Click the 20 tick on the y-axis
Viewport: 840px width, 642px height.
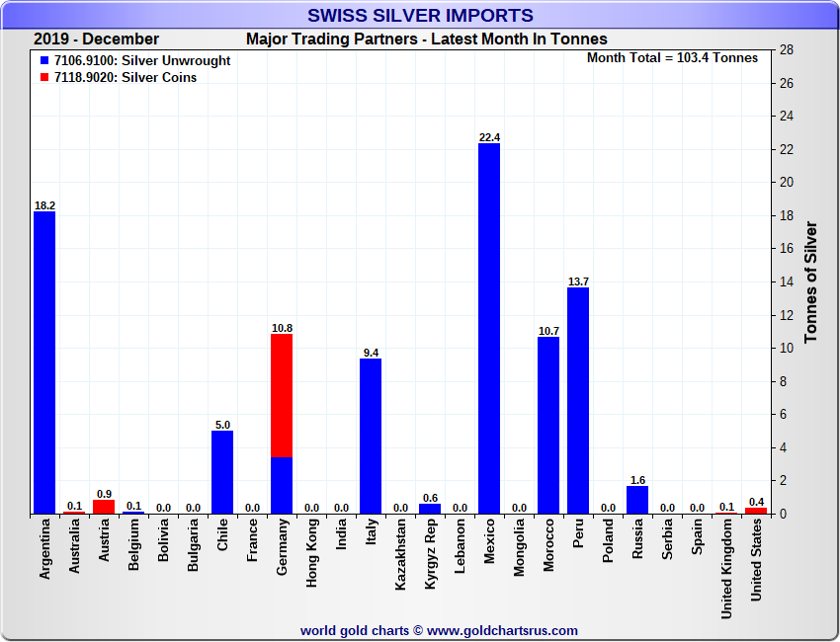[787, 183]
